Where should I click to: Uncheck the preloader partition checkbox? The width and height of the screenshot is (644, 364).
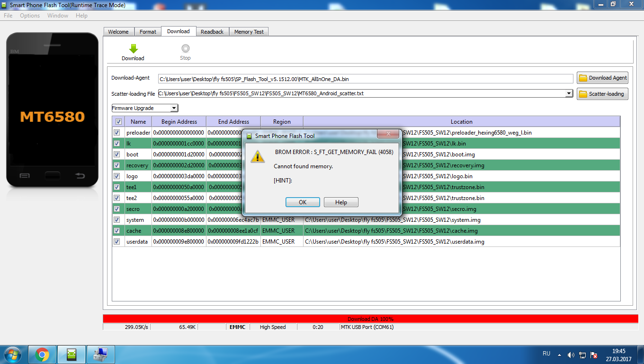coord(117,133)
